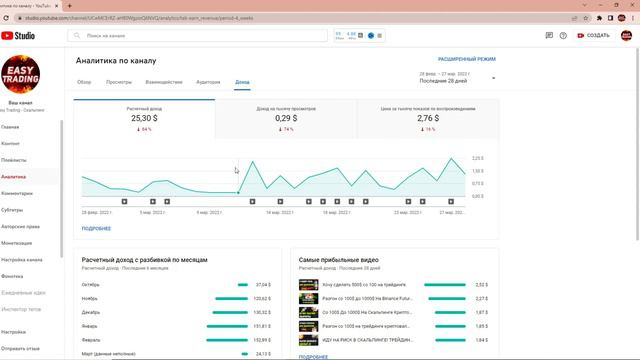640x360 pixels.
Task: Switch to the Просмотры tab
Action: 119,82
